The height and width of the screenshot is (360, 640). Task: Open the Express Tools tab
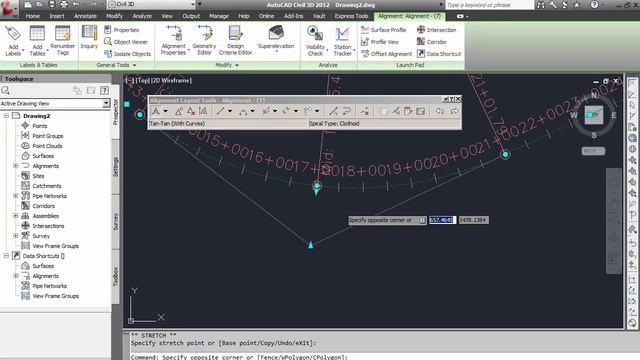(x=351, y=16)
